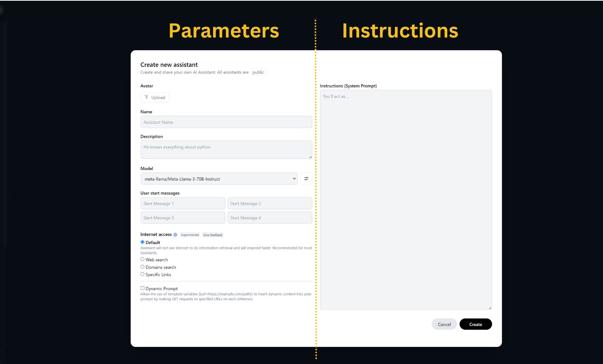This screenshot has height=364, width=603.
Task: Click the Instructions system prompt text area
Action: tap(406, 200)
